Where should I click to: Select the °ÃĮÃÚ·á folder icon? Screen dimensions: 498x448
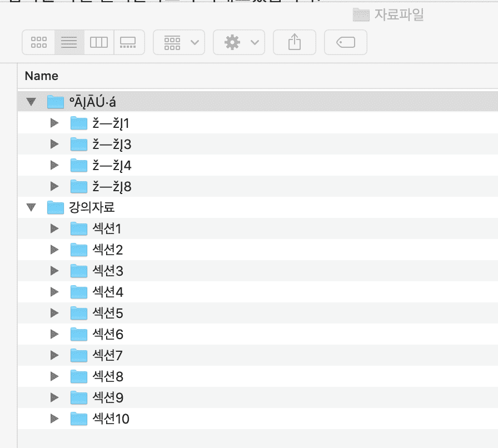(56, 102)
